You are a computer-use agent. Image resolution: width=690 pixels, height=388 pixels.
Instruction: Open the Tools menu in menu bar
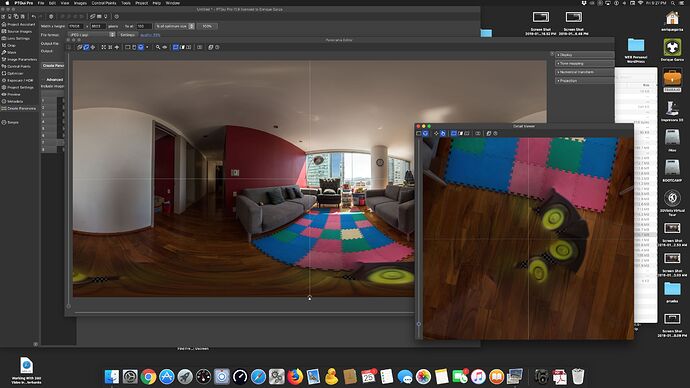126,3
